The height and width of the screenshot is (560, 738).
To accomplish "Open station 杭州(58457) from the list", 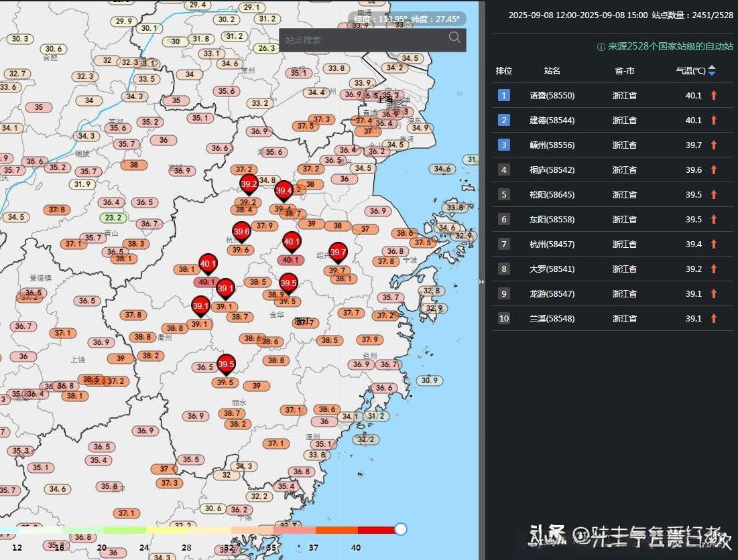I will click(x=552, y=244).
